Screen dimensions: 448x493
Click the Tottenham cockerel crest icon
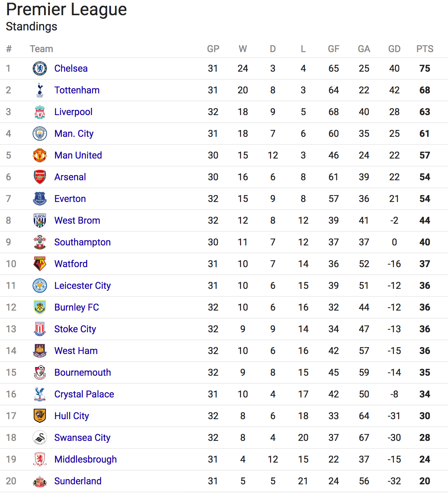pyautogui.click(x=40, y=90)
